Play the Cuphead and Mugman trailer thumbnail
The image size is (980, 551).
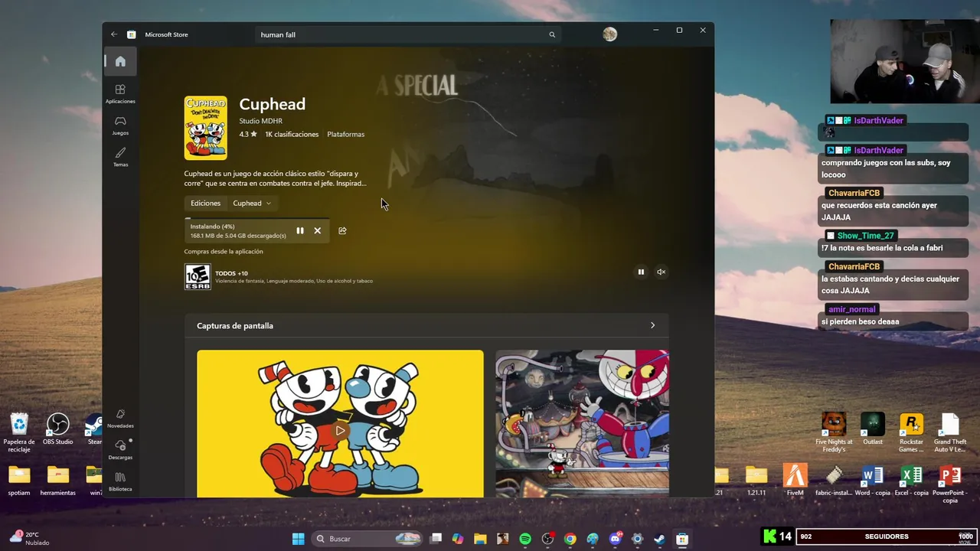pos(340,424)
